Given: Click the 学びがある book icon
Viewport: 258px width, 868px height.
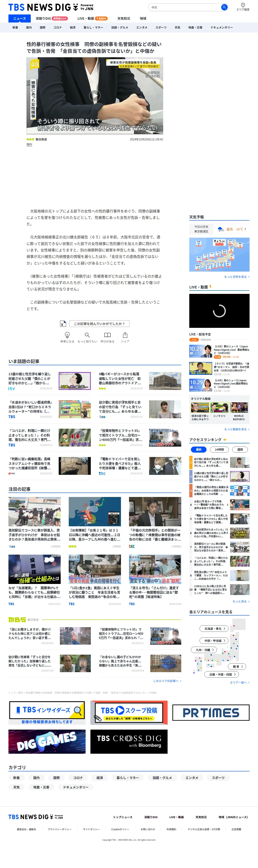Looking at the screenshot, I should [107, 335].
